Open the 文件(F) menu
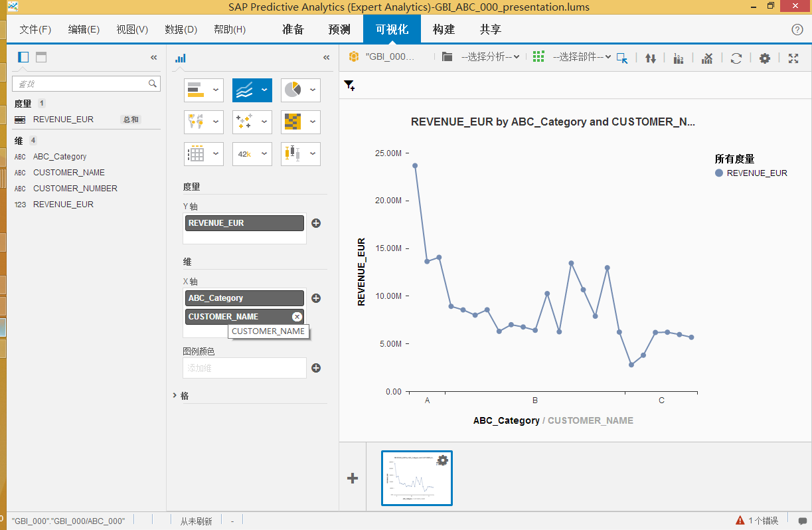Screen dimensions: 812x530 pyautogui.click(x=35, y=30)
